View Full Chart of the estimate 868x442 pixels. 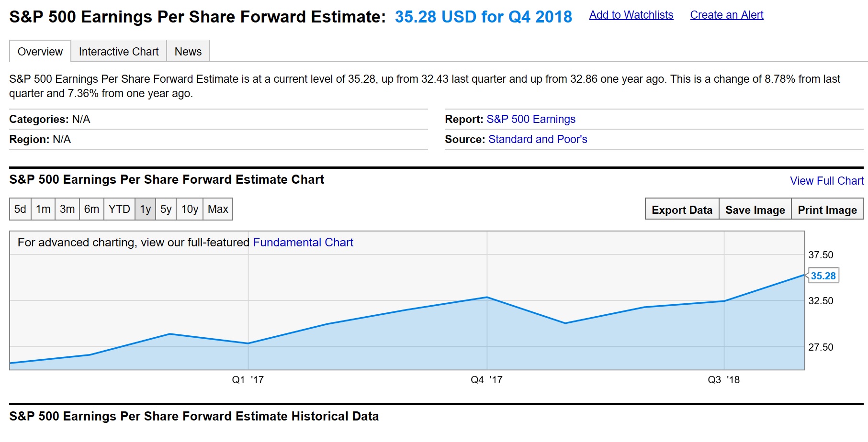click(826, 181)
